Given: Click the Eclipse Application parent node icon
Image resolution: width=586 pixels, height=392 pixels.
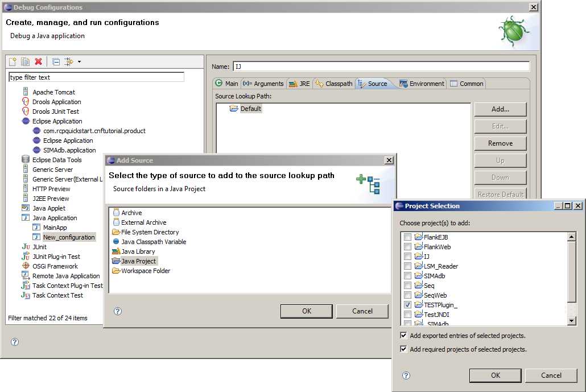Looking at the screenshot, I should [x=26, y=121].
